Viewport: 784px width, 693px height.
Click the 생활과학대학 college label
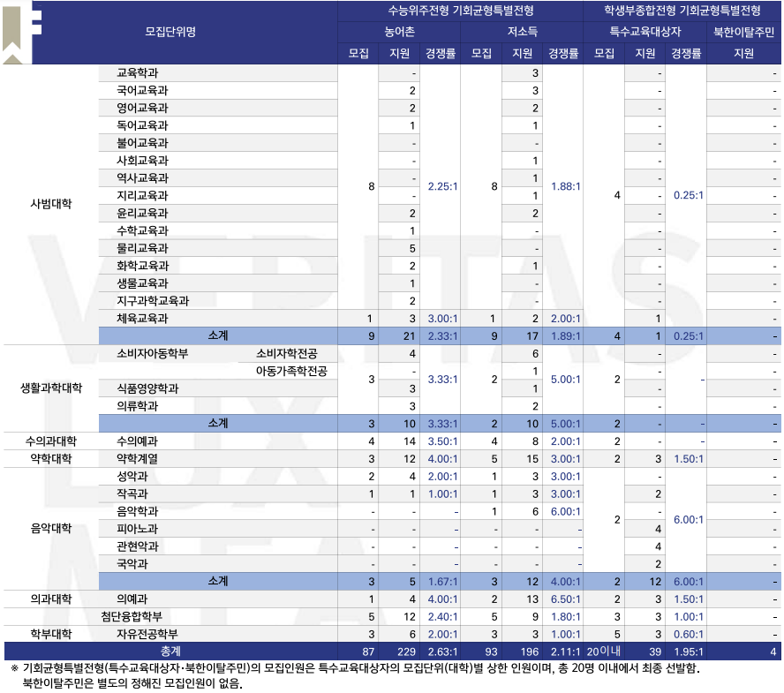51,388
